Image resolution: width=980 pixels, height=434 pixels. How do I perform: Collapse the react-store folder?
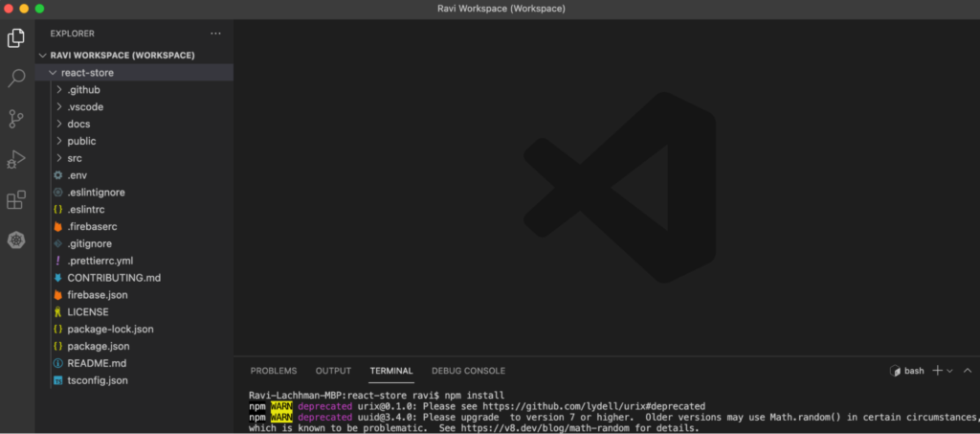tap(134, 73)
